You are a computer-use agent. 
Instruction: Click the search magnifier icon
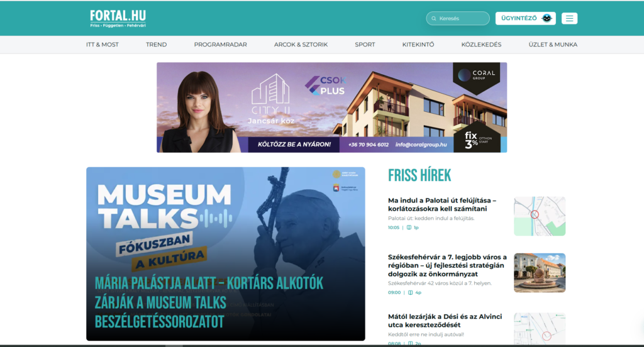(x=434, y=18)
